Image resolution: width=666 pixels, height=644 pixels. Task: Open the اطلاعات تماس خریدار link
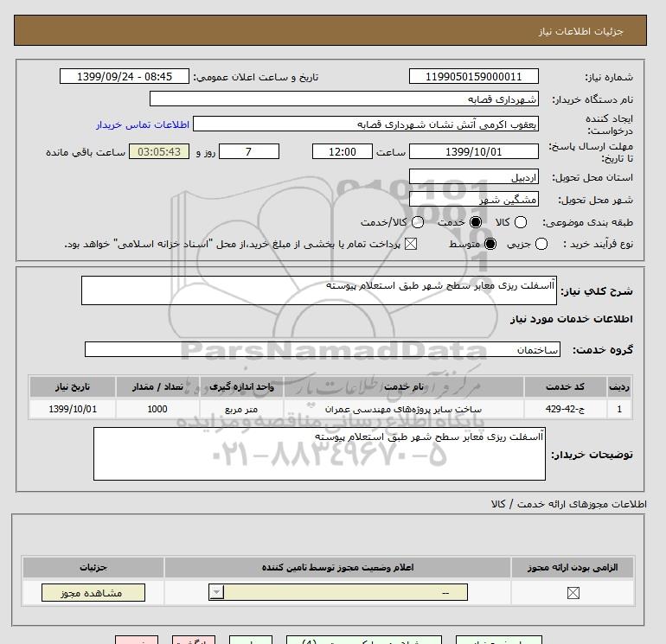tap(143, 124)
